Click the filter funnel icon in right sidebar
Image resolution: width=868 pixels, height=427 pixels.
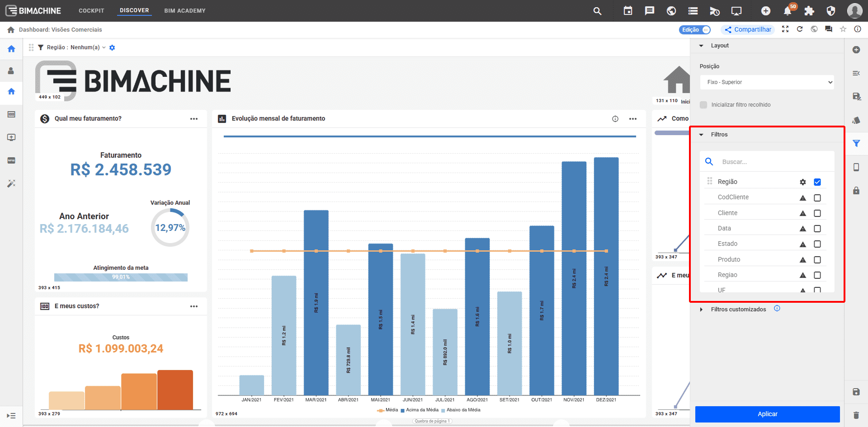(856, 144)
